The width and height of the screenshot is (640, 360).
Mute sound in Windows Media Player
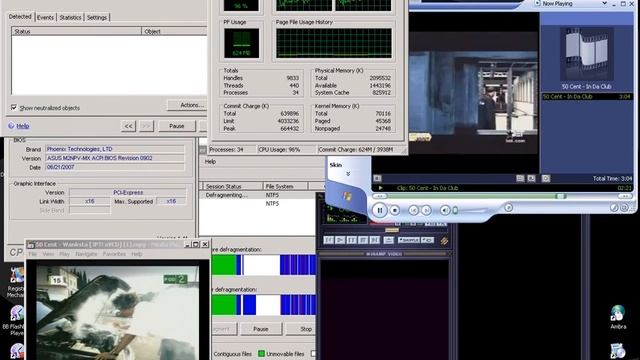click(445, 210)
